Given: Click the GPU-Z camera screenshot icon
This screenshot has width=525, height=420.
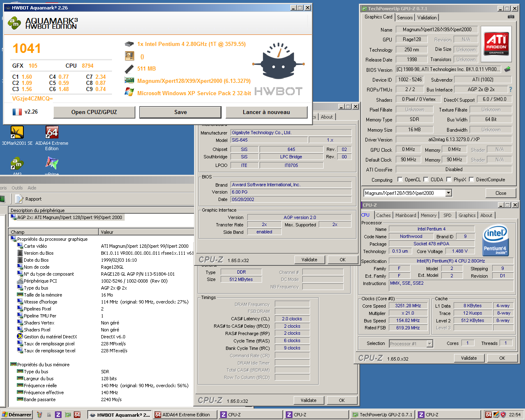Looking at the screenshot, I should point(511,17).
